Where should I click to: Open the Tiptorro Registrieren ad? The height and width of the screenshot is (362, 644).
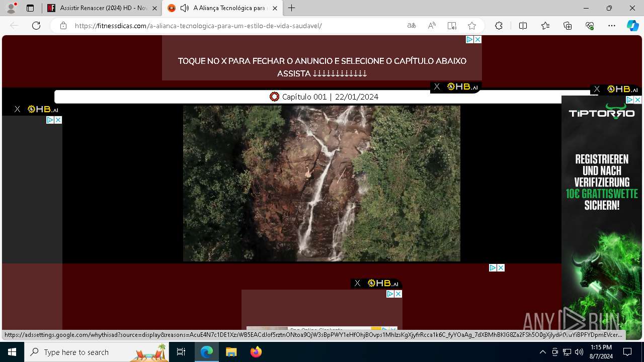click(x=602, y=217)
